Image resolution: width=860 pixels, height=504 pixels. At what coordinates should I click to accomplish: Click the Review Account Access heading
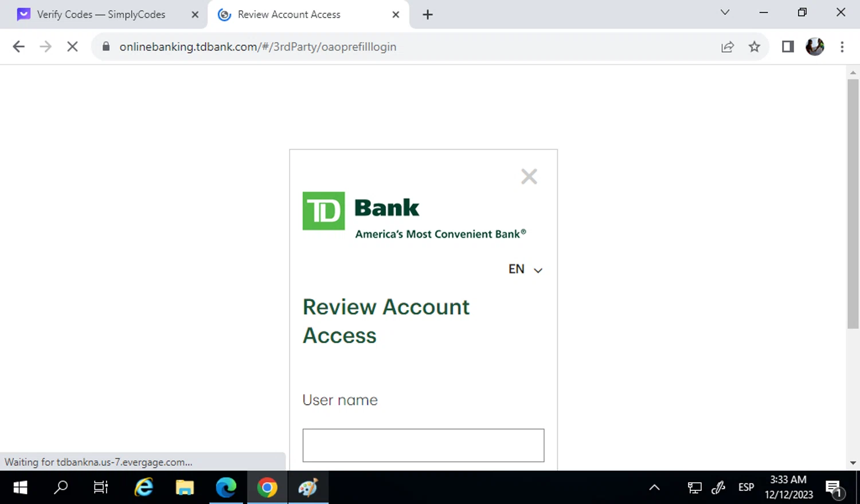[x=386, y=321]
